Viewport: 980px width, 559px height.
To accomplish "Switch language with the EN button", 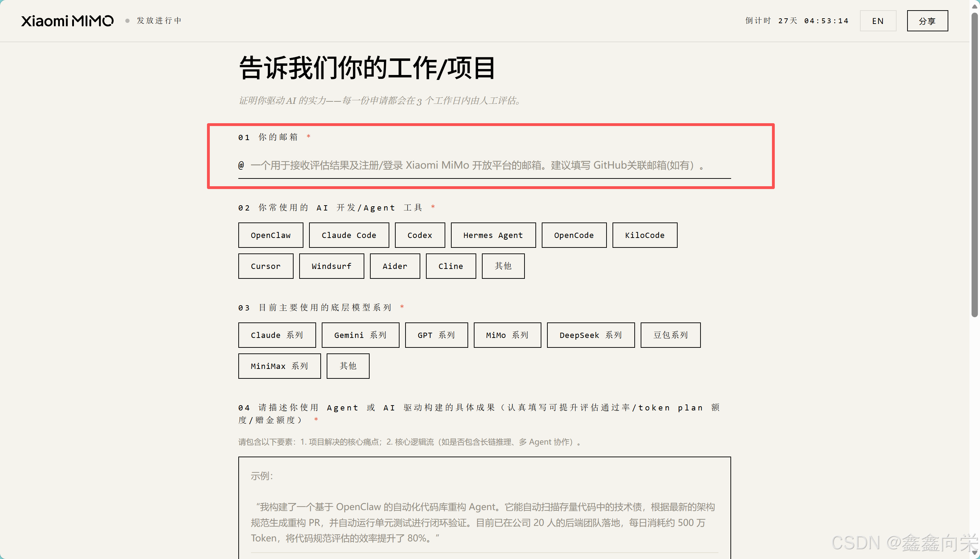I will 878,21.
